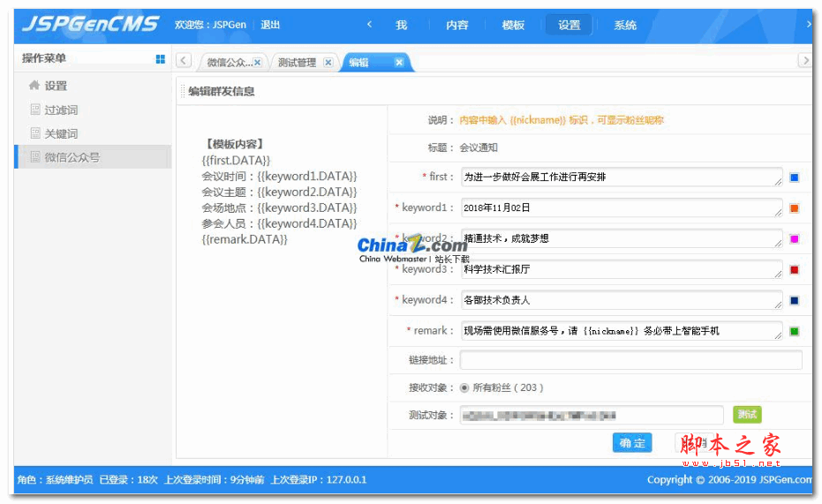The height and width of the screenshot is (504, 822).
Task: Close the 测试管理 tab
Action: (328, 63)
